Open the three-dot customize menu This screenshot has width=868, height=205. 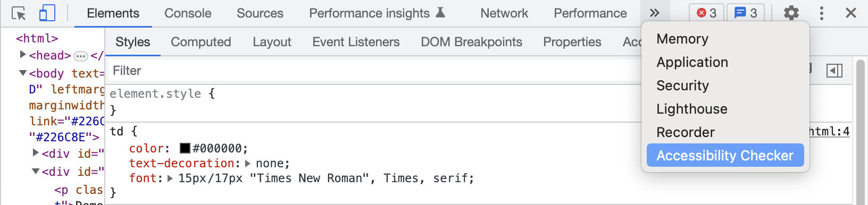822,13
